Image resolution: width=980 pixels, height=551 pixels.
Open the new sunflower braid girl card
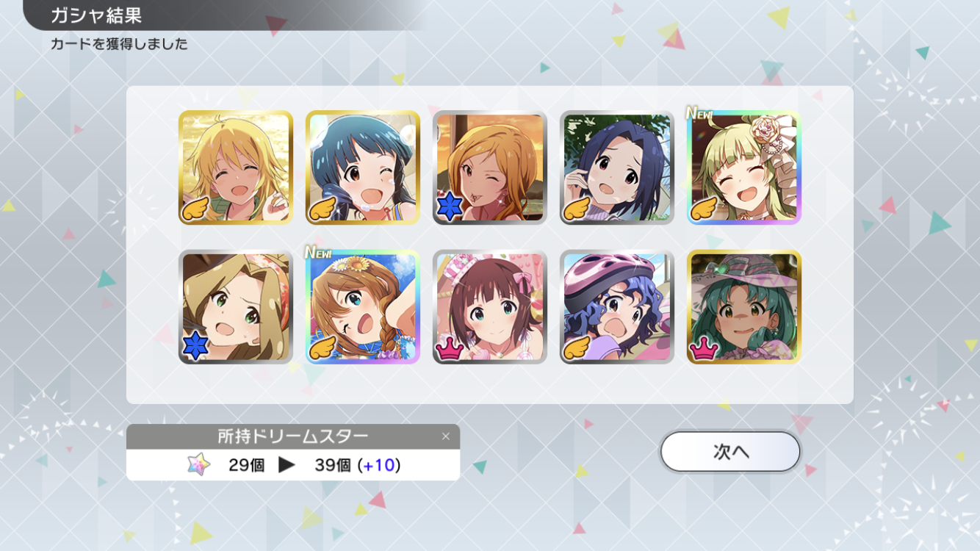point(363,307)
